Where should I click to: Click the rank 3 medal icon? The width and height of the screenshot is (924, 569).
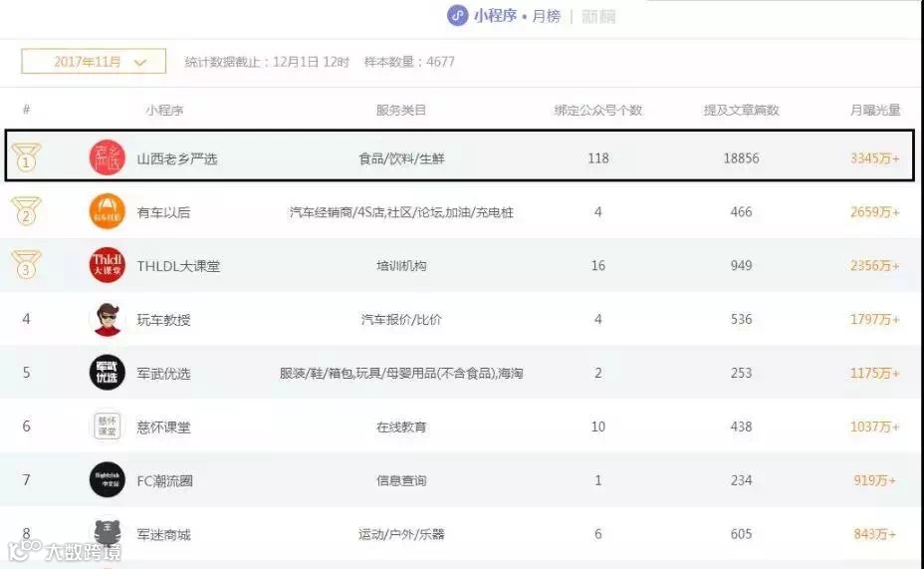26,265
